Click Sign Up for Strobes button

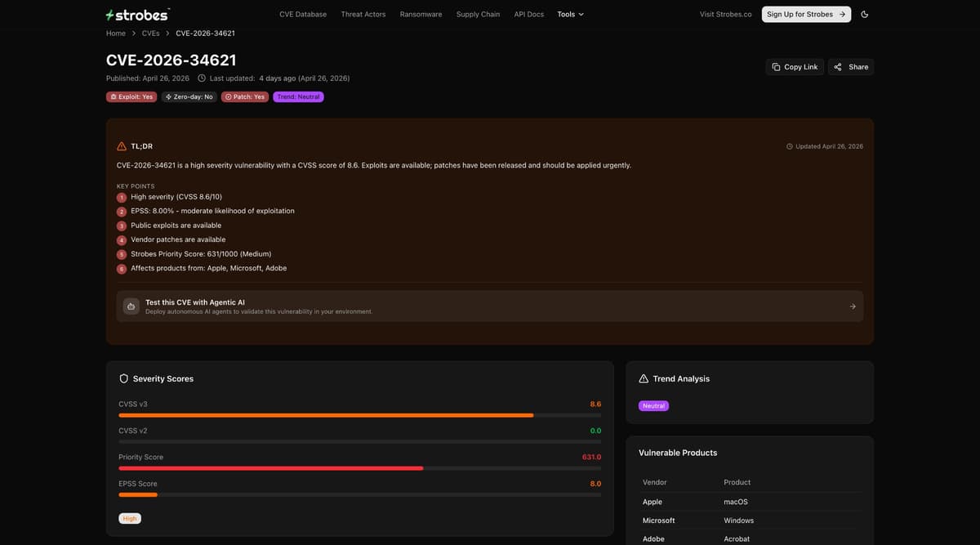click(806, 14)
